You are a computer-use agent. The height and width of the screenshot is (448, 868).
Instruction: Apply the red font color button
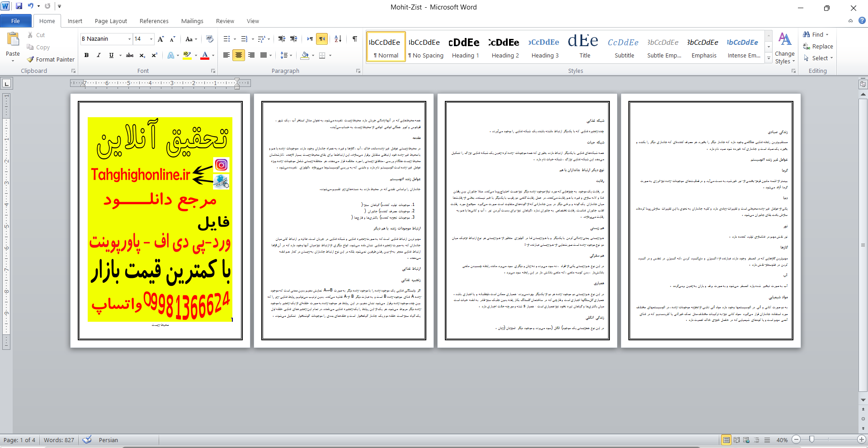pyautogui.click(x=205, y=55)
